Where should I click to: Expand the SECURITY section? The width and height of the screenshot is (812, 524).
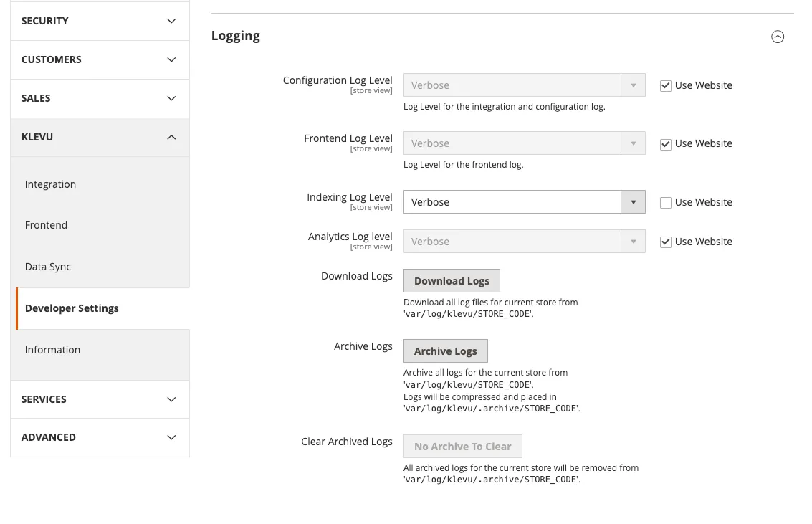(100, 21)
